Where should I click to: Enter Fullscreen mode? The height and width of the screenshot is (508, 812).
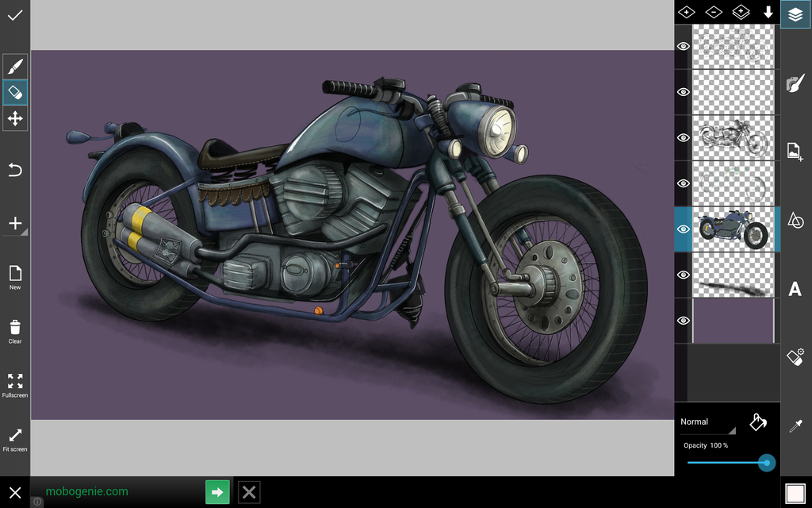15,386
